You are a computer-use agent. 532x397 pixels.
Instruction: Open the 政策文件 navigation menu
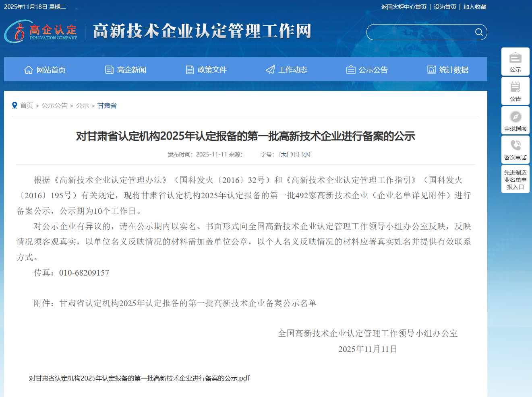206,70
